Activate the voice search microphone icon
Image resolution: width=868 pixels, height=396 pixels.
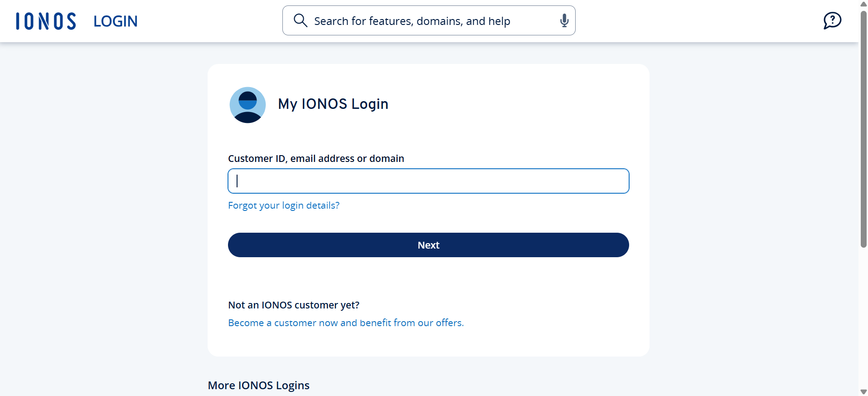[x=564, y=20]
